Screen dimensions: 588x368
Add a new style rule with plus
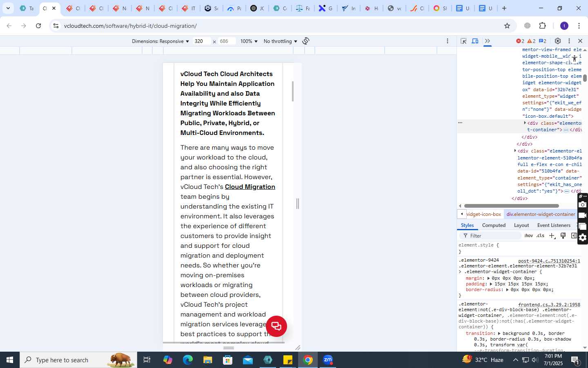point(552,236)
